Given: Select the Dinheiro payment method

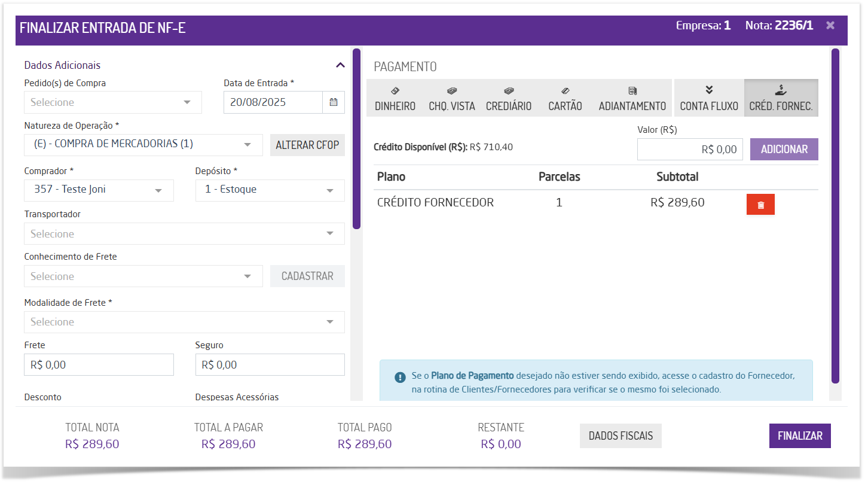Looking at the screenshot, I should click(395, 98).
